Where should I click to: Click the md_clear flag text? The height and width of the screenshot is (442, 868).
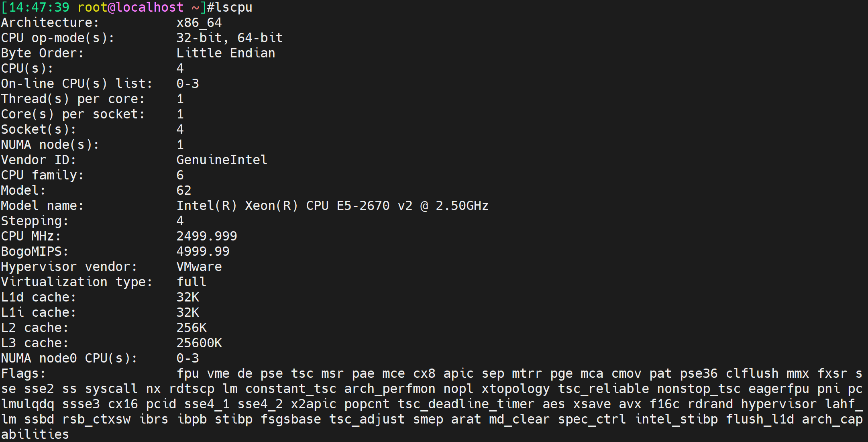pos(520,420)
